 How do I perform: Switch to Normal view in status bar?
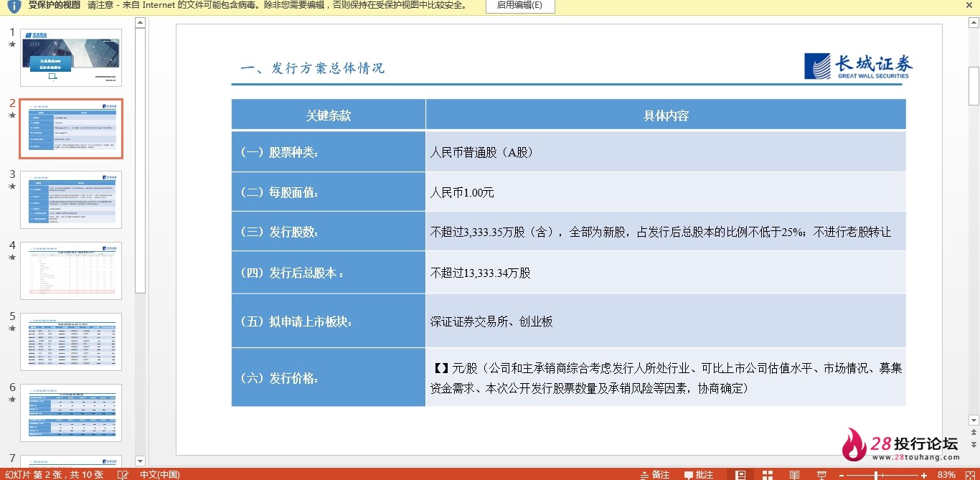pos(740,474)
